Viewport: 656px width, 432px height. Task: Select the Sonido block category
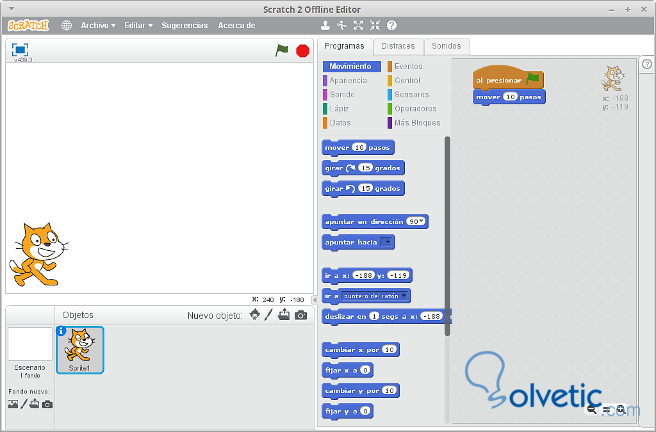(339, 95)
